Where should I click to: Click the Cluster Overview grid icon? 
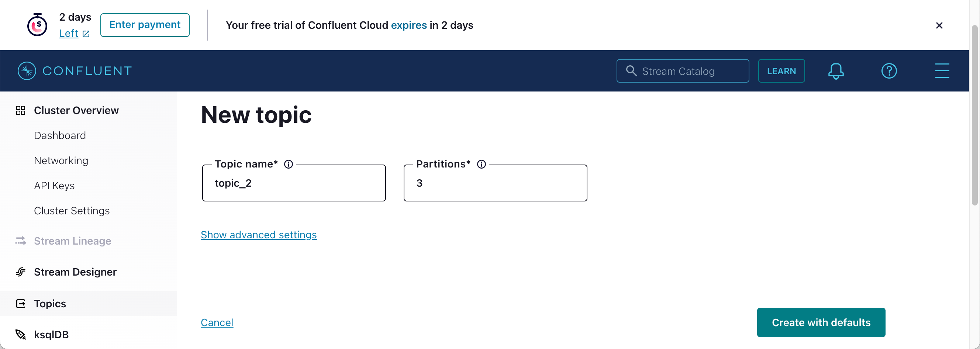(21, 110)
